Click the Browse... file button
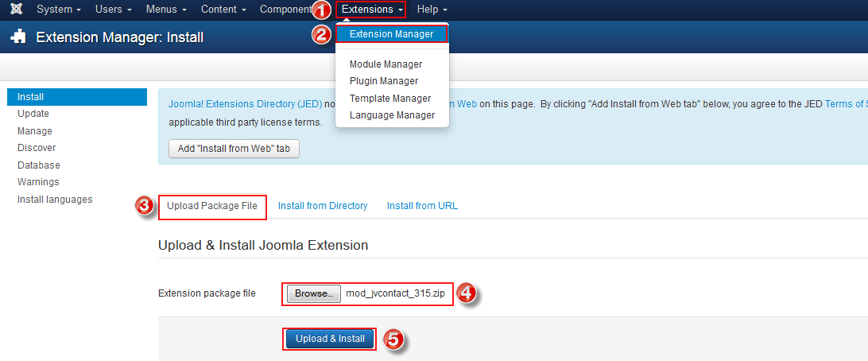The width and height of the screenshot is (868, 361). pyautogui.click(x=314, y=293)
